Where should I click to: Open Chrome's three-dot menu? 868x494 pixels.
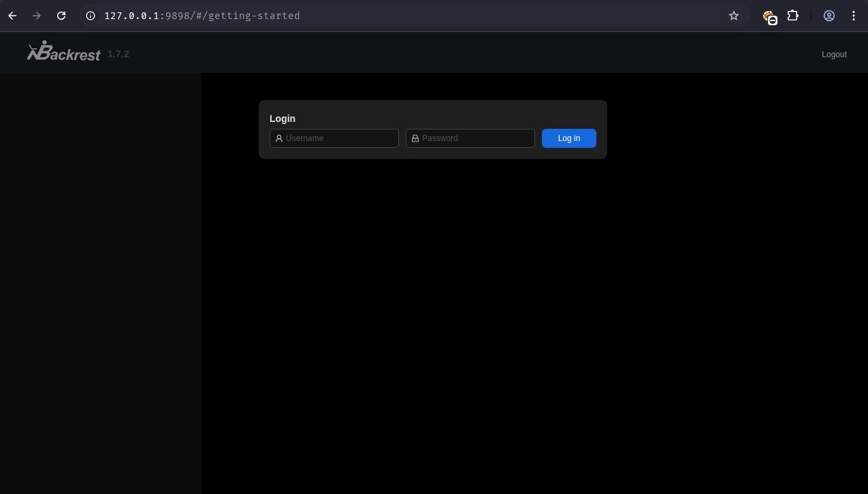pos(853,16)
